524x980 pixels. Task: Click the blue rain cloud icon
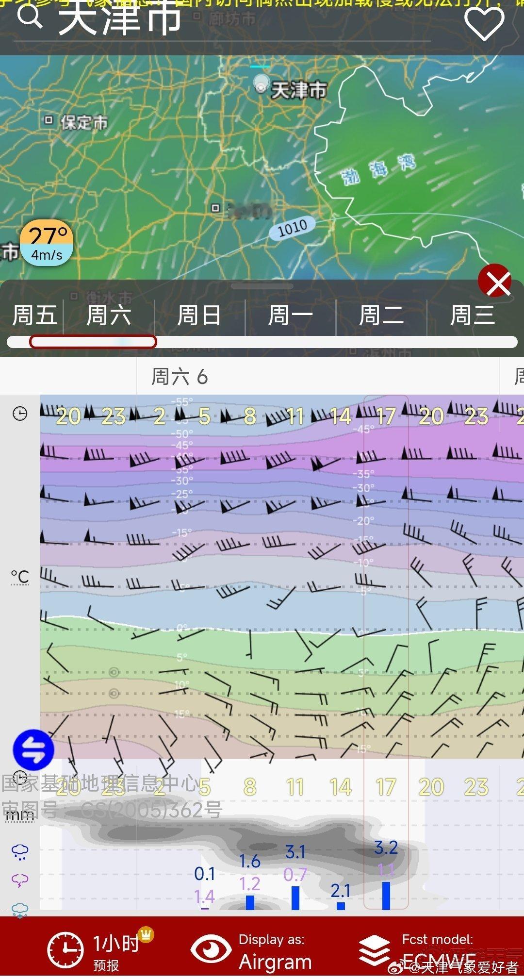click(20, 851)
